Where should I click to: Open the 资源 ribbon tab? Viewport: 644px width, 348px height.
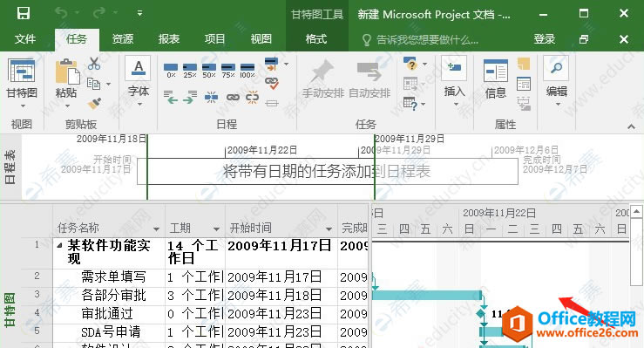(x=122, y=39)
